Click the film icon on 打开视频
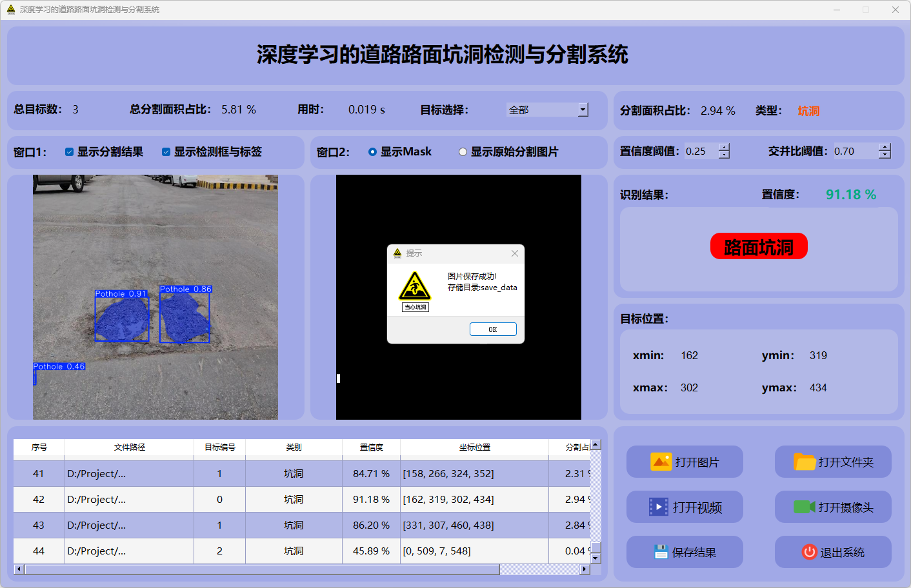911x588 pixels. coord(658,507)
